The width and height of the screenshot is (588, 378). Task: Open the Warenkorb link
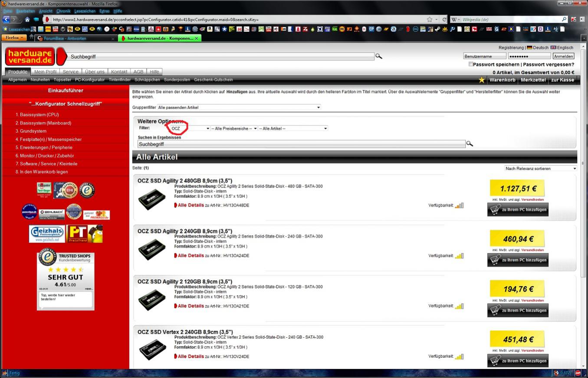[503, 80]
